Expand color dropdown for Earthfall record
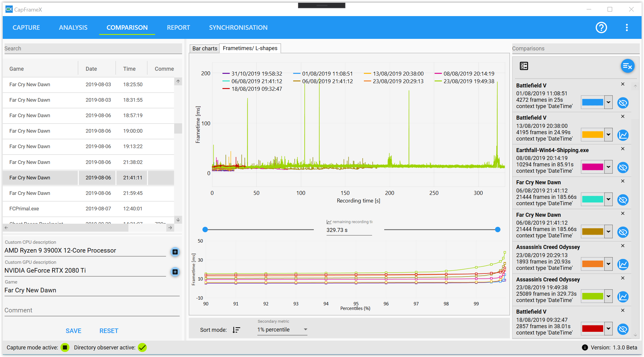This screenshot has width=644, height=357. [x=608, y=167]
